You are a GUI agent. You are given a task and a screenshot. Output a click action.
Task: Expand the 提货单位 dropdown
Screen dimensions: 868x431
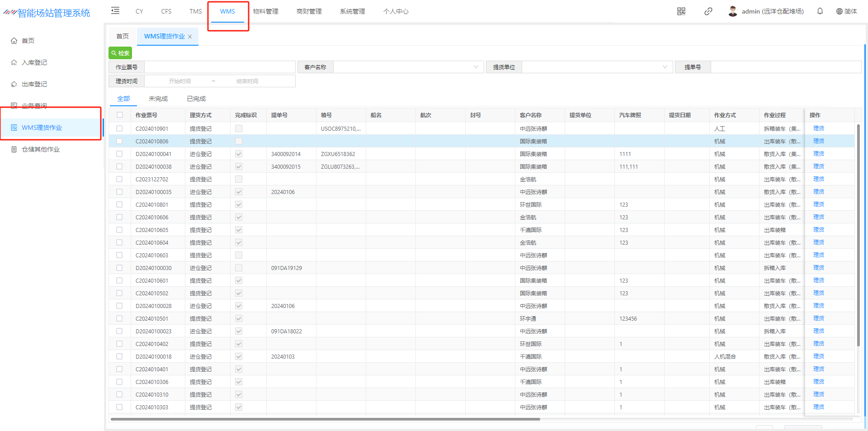click(665, 67)
